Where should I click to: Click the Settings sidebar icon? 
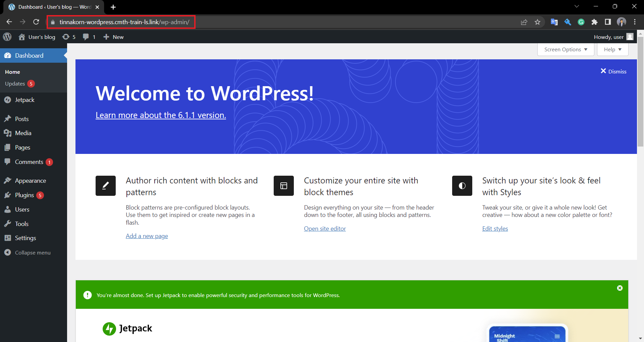(x=8, y=238)
